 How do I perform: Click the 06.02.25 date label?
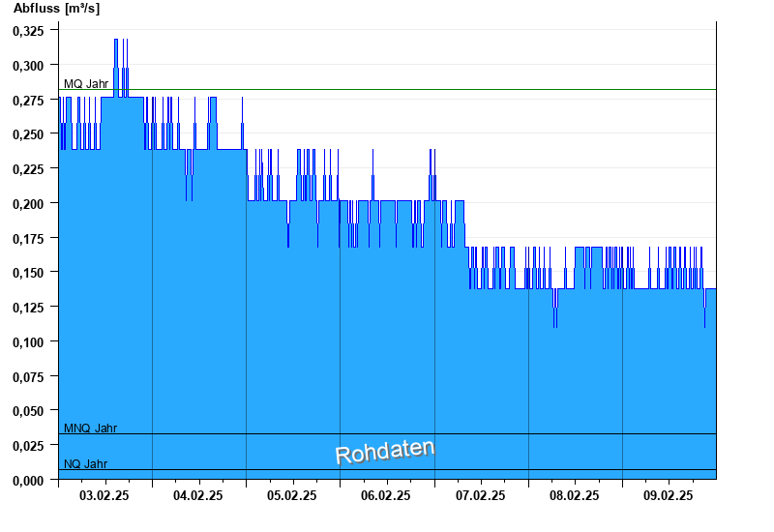click(x=385, y=495)
